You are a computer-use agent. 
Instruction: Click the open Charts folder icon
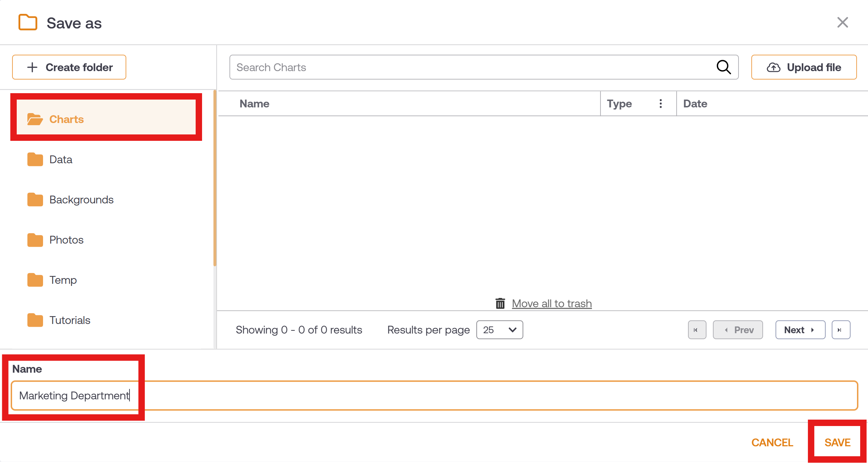click(x=35, y=119)
